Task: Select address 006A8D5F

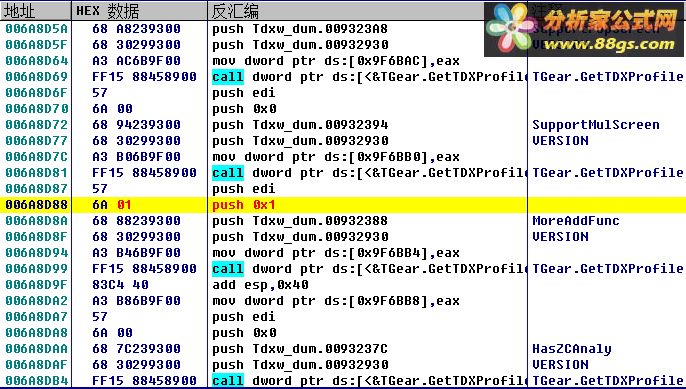Action: point(37,45)
